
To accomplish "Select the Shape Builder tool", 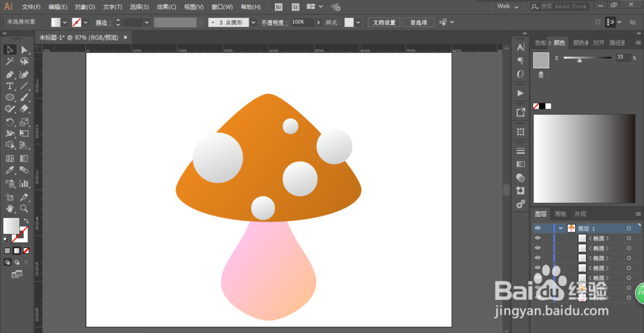I will (x=10, y=145).
